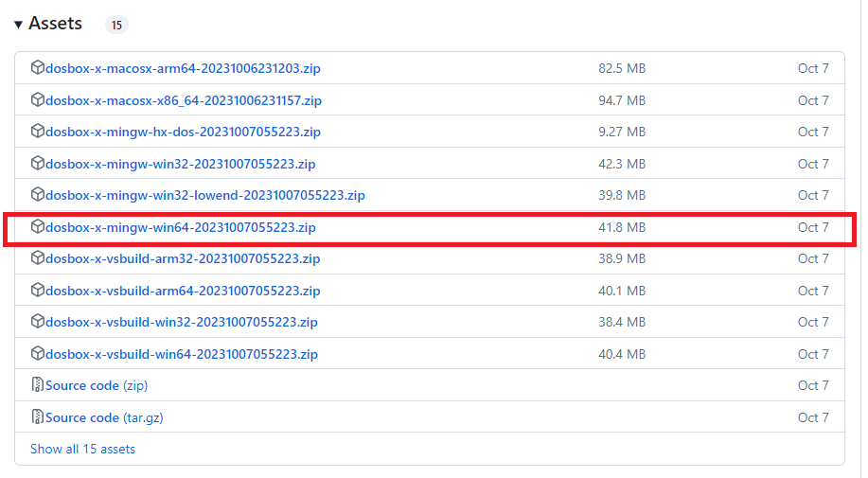Click Oct 7 date in Source code (zip) row
This screenshot has width=868, height=478.
pyautogui.click(x=813, y=385)
